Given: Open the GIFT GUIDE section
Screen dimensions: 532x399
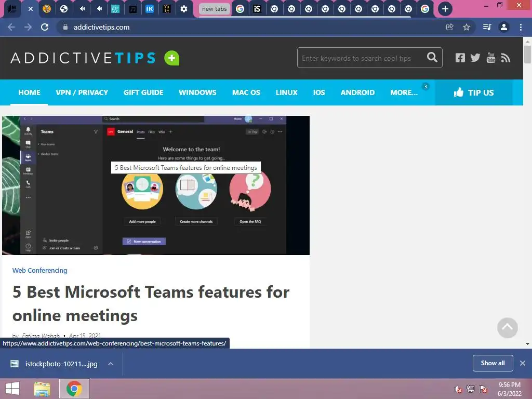Looking at the screenshot, I should [143, 92].
